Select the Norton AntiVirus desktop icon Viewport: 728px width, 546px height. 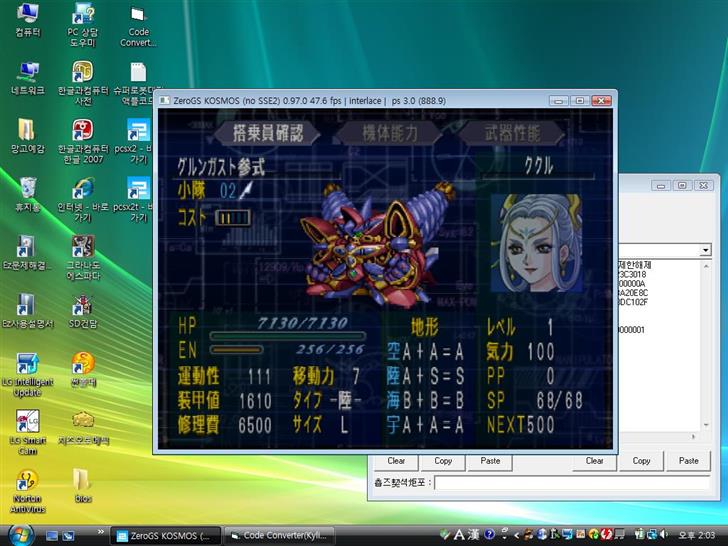tap(27, 491)
